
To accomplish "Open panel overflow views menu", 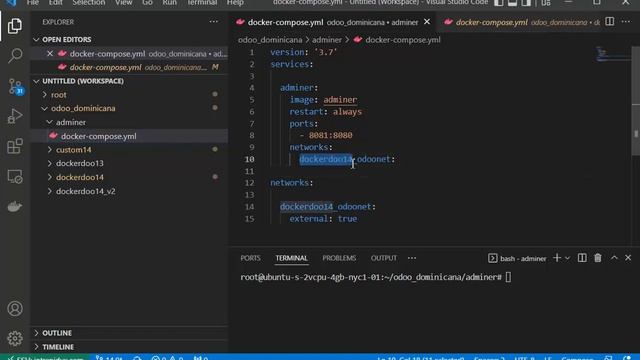I will [412, 258].
